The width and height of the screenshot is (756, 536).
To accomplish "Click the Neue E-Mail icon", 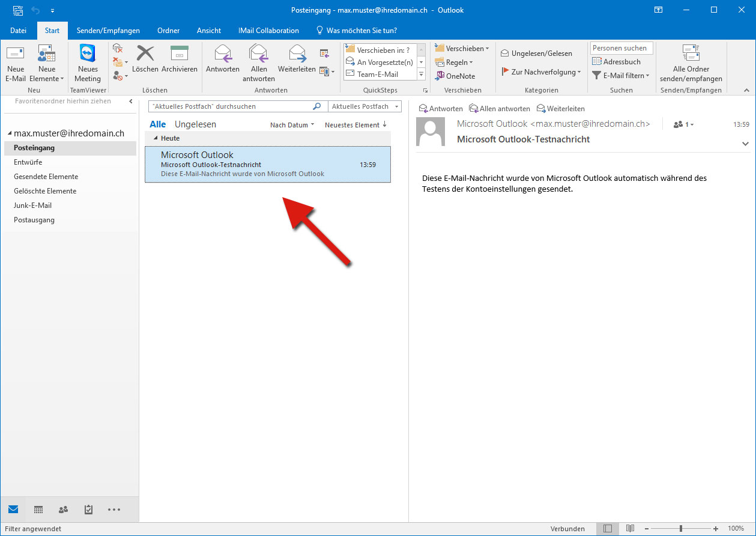I will [16, 54].
